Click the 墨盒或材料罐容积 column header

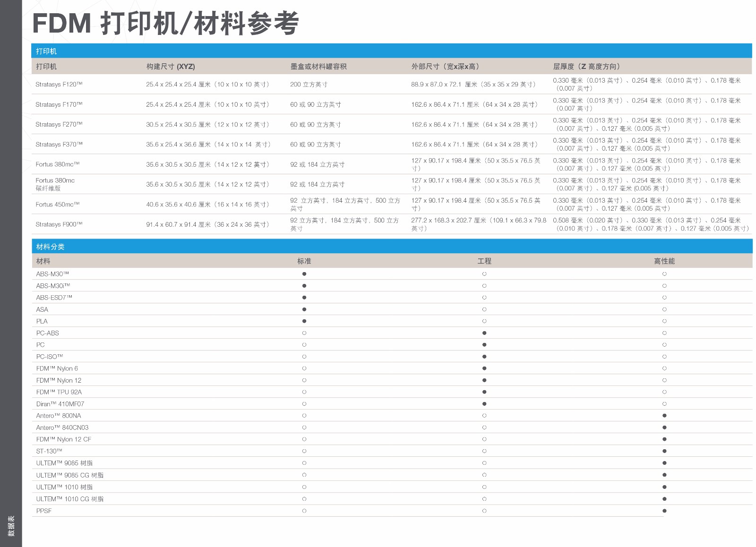[x=318, y=67]
